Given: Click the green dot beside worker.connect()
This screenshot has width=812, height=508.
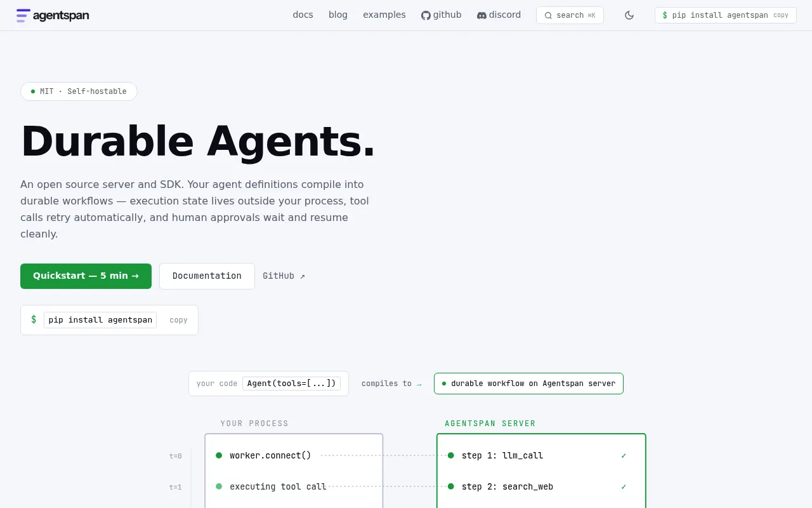Looking at the screenshot, I should click(219, 455).
